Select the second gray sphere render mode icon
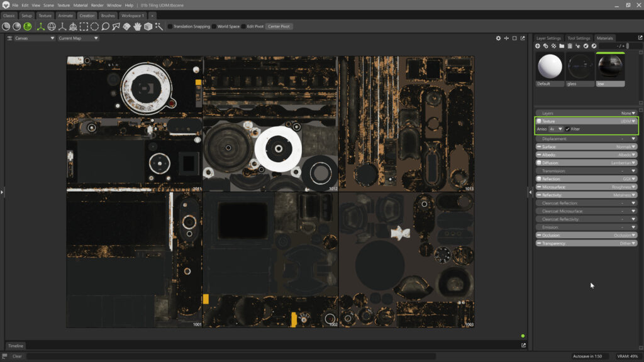This screenshot has height=362, width=644. point(17,26)
